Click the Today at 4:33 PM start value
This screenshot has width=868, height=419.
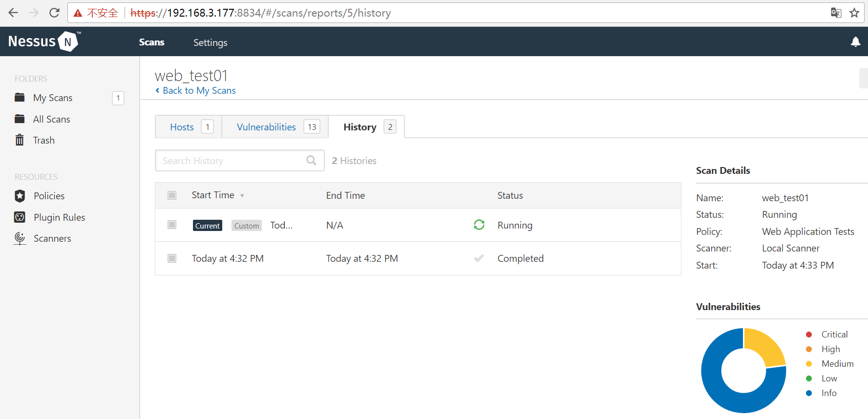pyautogui.click(x=798, y=265)
